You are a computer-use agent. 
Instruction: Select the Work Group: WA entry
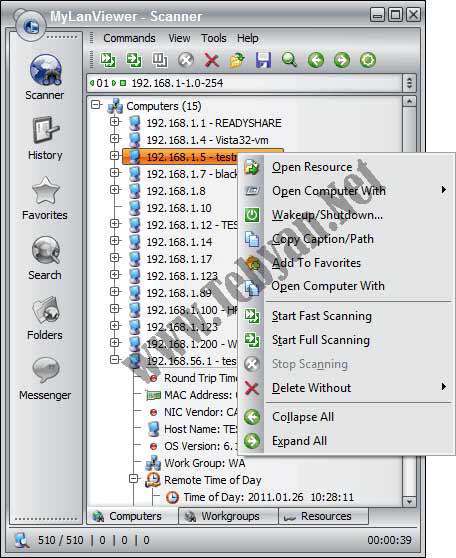[x=205, y=463]
